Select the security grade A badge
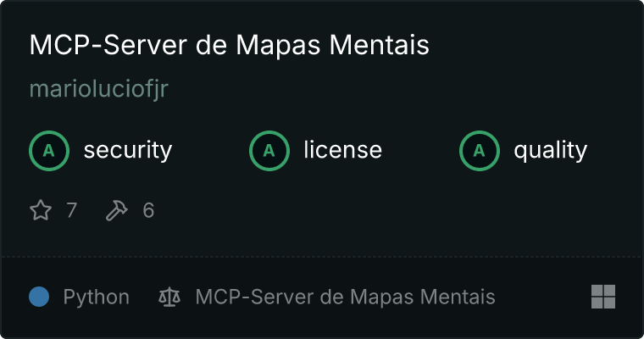Image resolution: width=644 pixels, height=339 pixels. [x=49, y=150]
